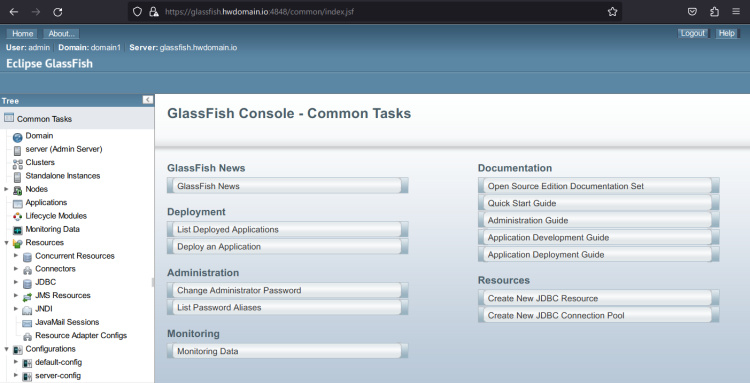Log out using the Logout button
Viewport: 750px width, 383px height.
pyautogui.click(x=693, y=33)
